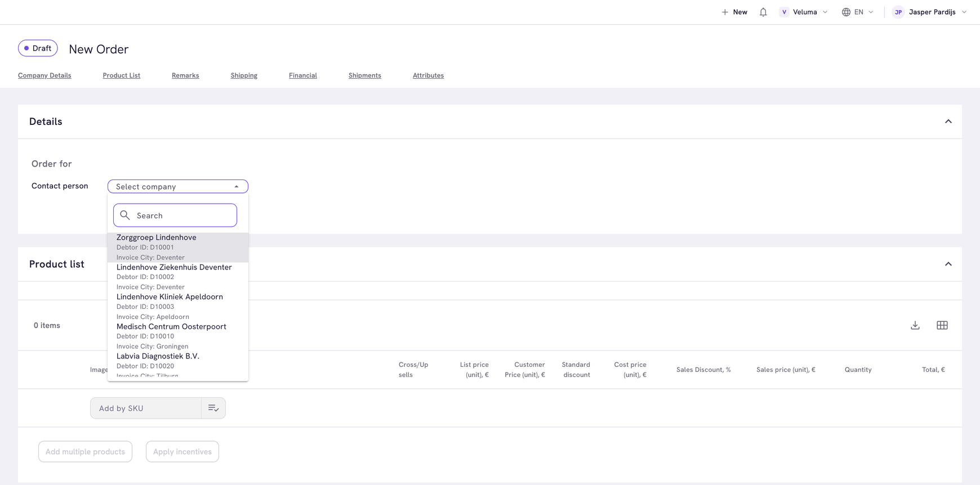This screenshot has height=485, width=980.
Task: Select Lindenhove Kliniek Apeldoorn company
Action: [178, 307]
